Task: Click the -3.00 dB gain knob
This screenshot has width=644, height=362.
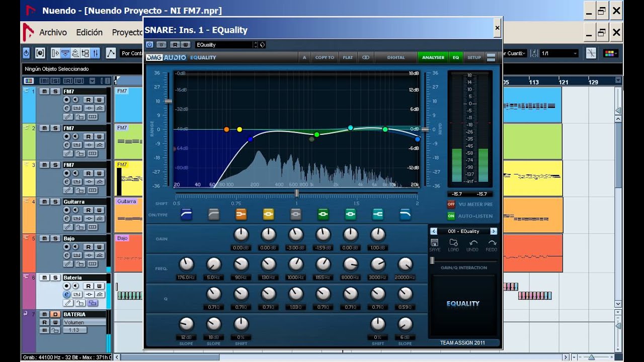Action: (x=296, y=234)
